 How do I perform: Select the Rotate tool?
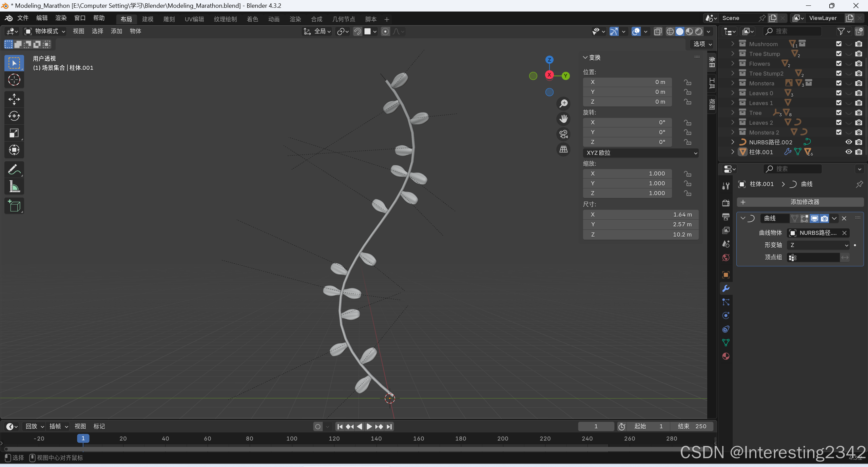14,116
